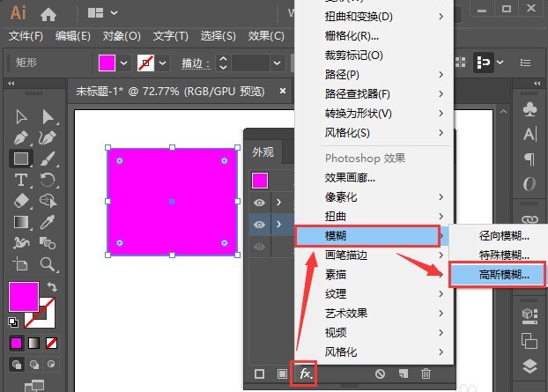This screenshot has width=548, height=392.
Task: Click Add New Fill button in 外观 panel
Action: click(282, 374)
